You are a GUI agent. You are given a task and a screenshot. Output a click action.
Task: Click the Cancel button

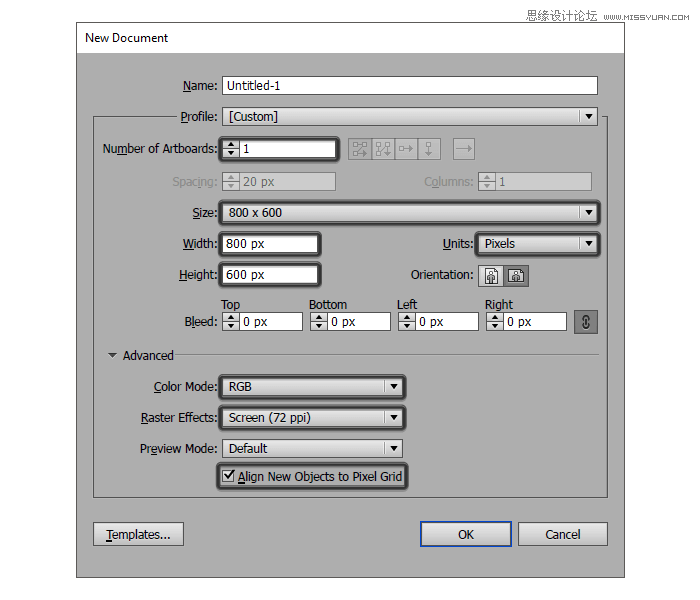click(x=562, y=534)
